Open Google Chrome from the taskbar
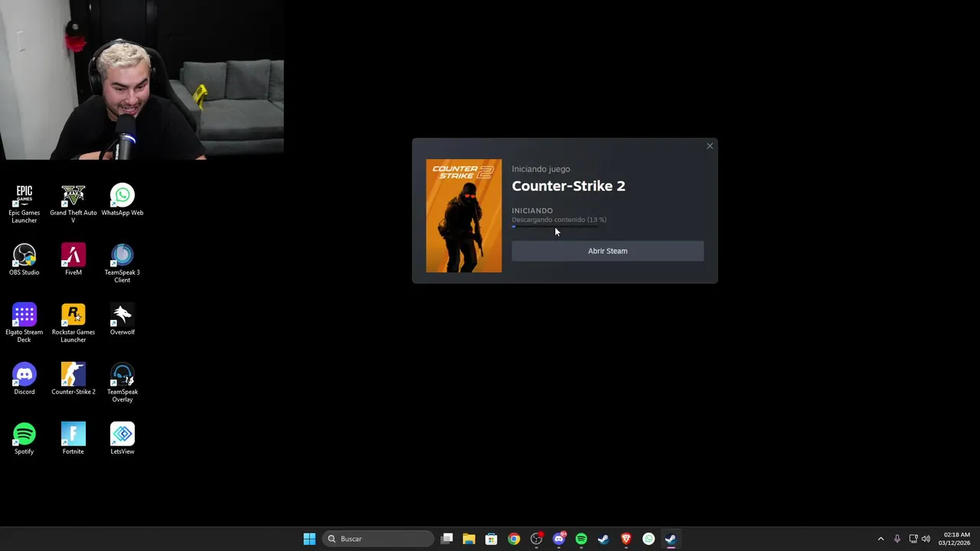 coord(514,539)
